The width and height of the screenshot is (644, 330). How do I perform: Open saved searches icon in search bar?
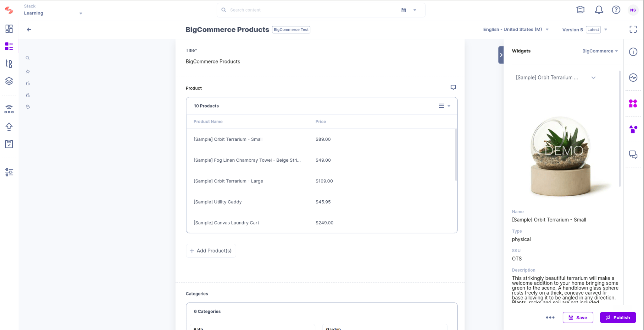[x=404, y=10]
